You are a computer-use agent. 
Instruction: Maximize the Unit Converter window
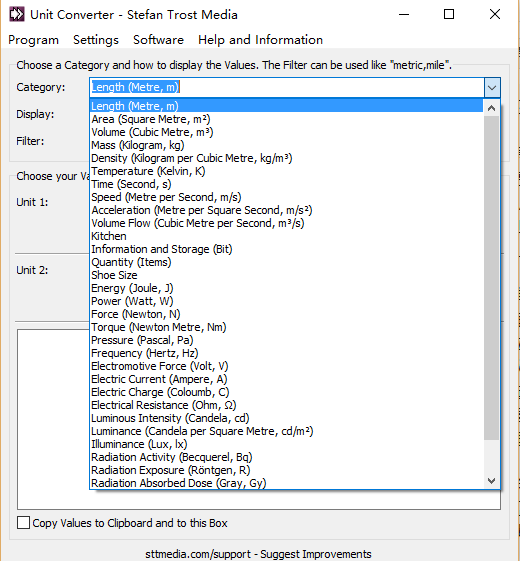pyautogui.click(x=449, y=15)
